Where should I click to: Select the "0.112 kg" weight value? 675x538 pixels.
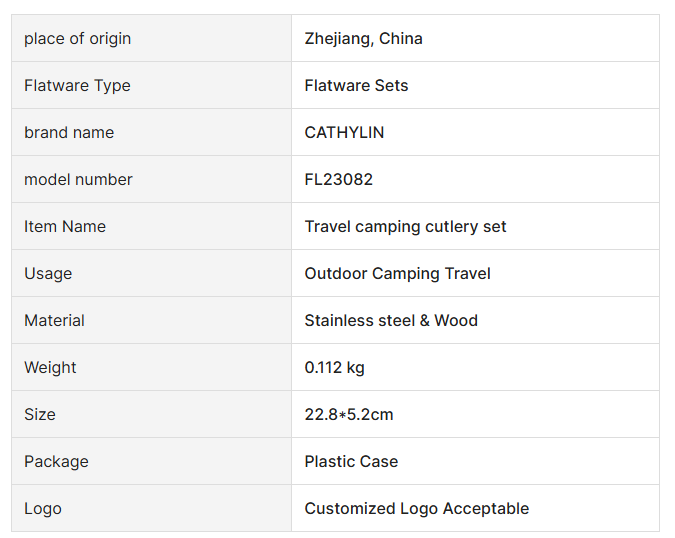[334, 368]
